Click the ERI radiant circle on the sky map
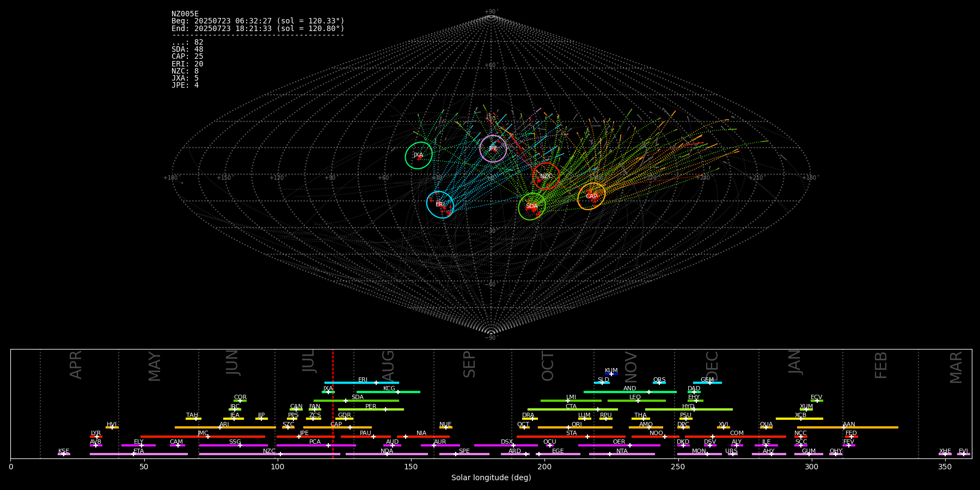 440,205
